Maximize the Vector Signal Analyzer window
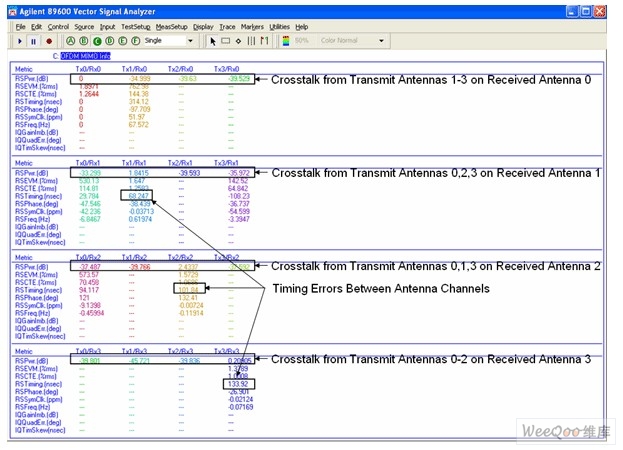 [x=586, y=12]
